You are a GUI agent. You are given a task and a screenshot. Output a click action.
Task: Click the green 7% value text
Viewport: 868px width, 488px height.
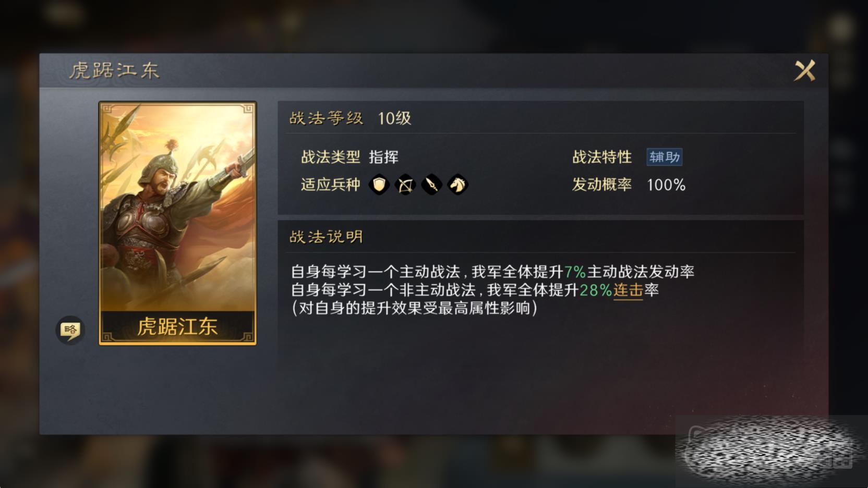575,272
